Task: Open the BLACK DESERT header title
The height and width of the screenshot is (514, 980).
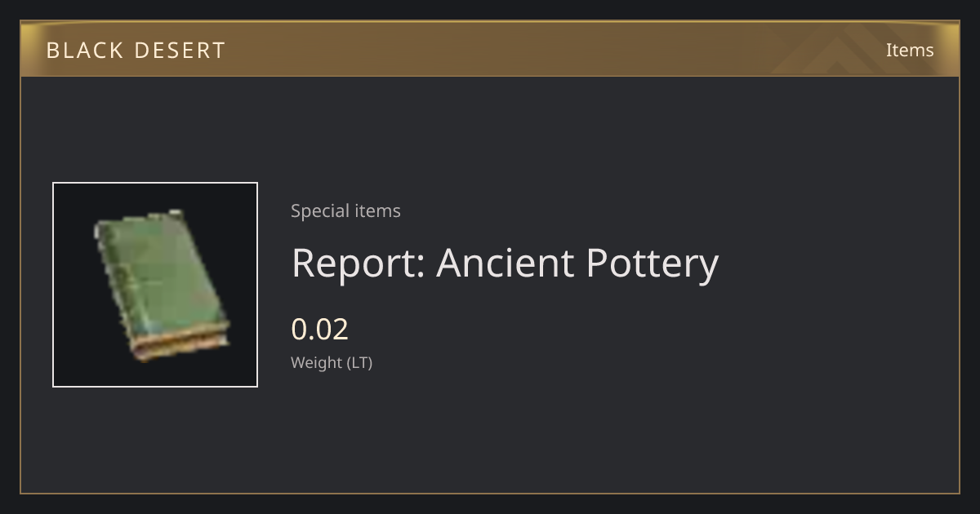Action: (x=136, y=51)
